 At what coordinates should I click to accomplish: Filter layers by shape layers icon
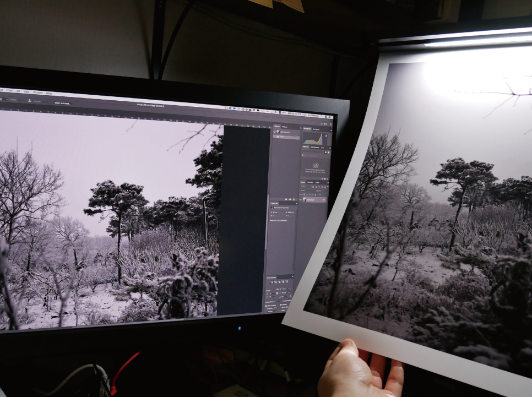(322, 187)
